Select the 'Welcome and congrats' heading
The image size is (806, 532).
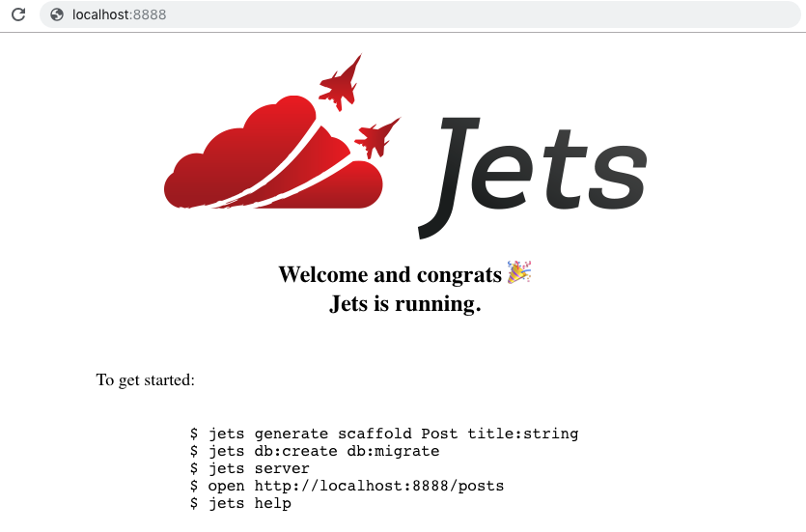[390, 274]
